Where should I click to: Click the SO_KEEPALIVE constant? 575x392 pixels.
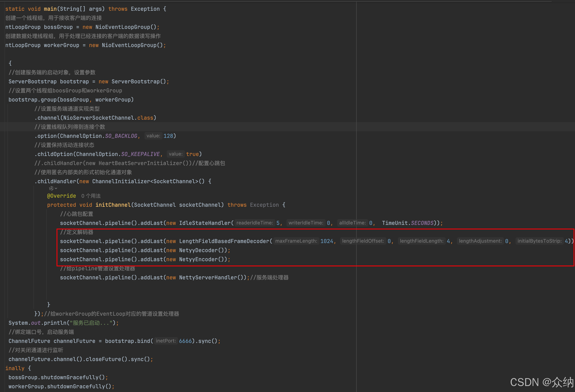point(140,154)
